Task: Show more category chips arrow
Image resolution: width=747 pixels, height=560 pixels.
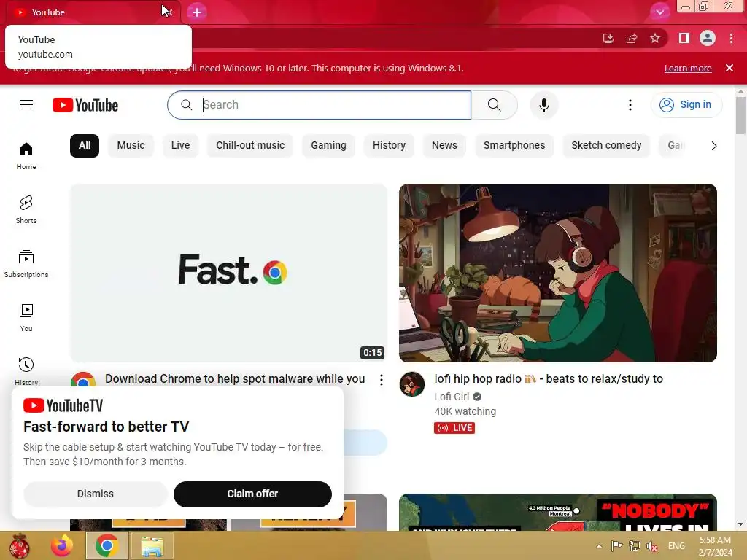Action: (713, 146)
